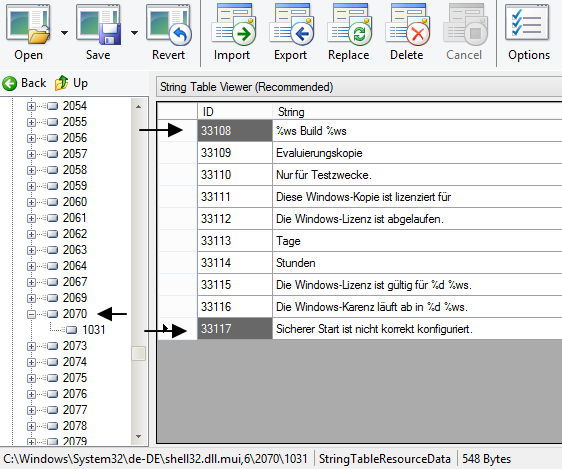Viewport: 562px width, 469px height.
Task: Collapse the expanded 2070 node
Action: pos(31,314)
